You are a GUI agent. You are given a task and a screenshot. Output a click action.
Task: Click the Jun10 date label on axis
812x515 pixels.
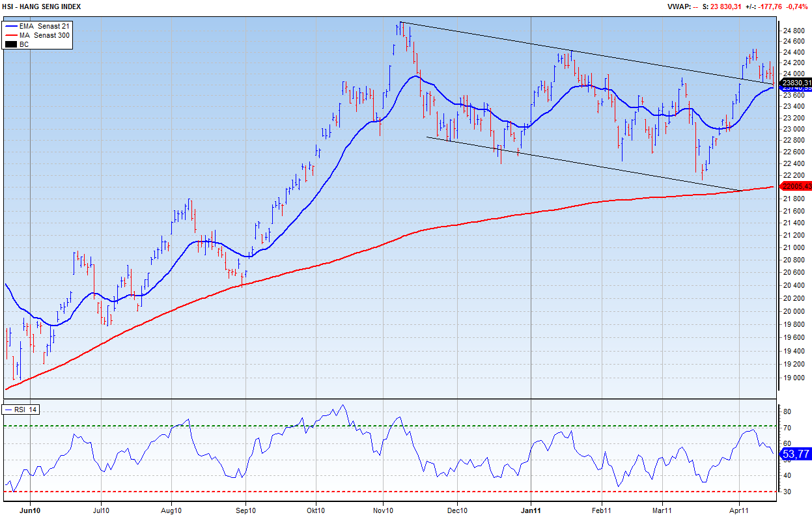31,509
